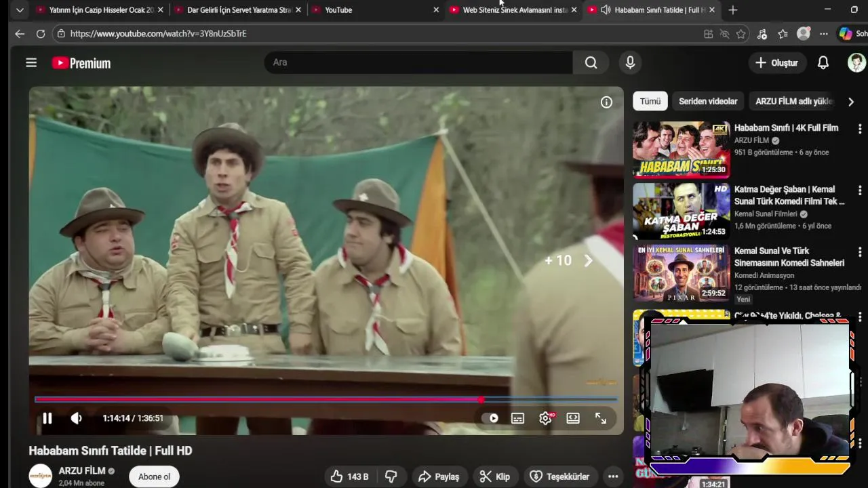Dislike the video thumbs down

click(391, 476)
